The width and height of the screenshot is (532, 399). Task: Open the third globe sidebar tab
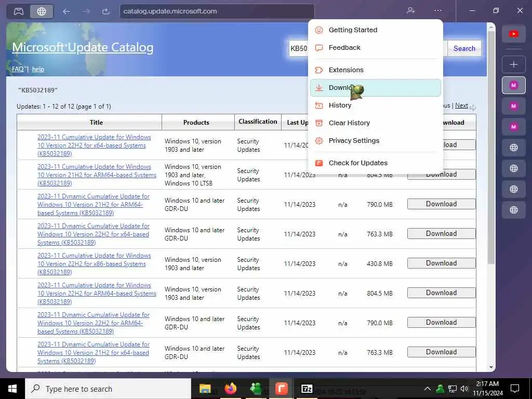coord(514,189)
